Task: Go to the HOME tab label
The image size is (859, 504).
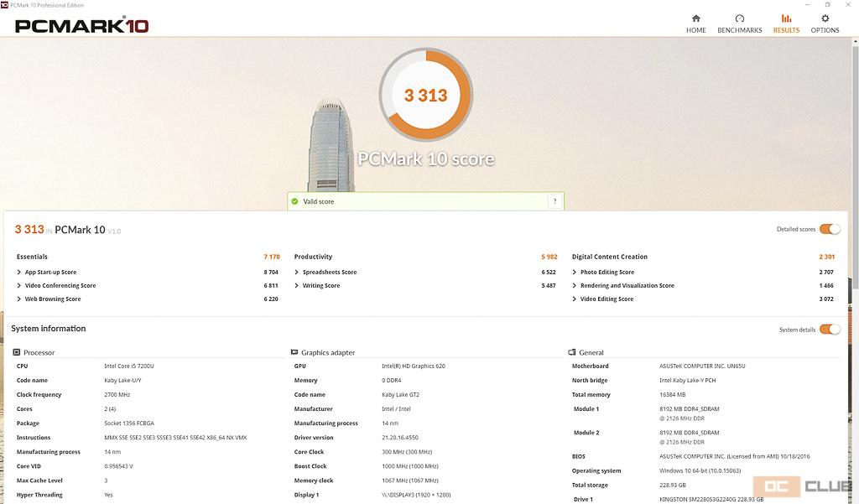Action: 695,30
